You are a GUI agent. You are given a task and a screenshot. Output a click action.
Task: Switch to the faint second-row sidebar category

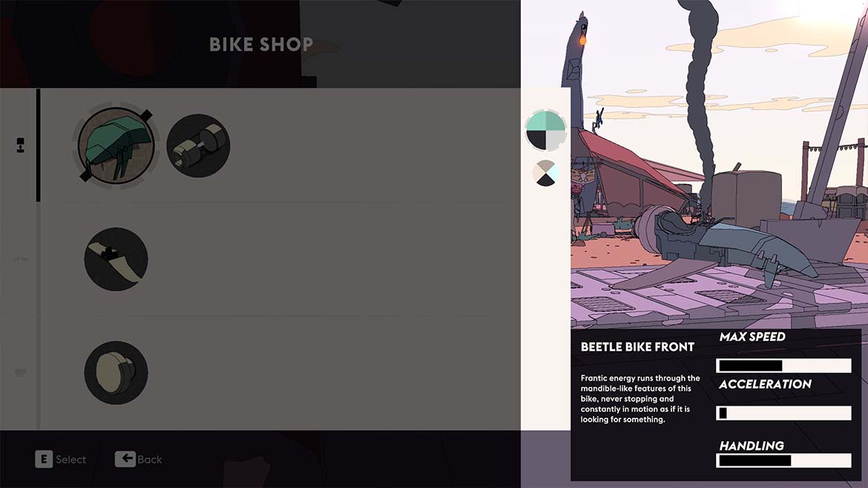pyautogui.click(x=21, y=259)
